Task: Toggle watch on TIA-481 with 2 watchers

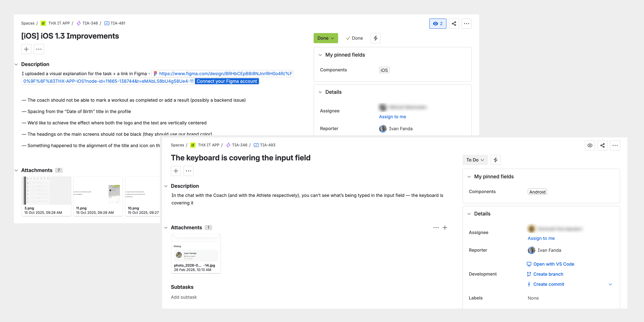Action: (x=438, y=23)
